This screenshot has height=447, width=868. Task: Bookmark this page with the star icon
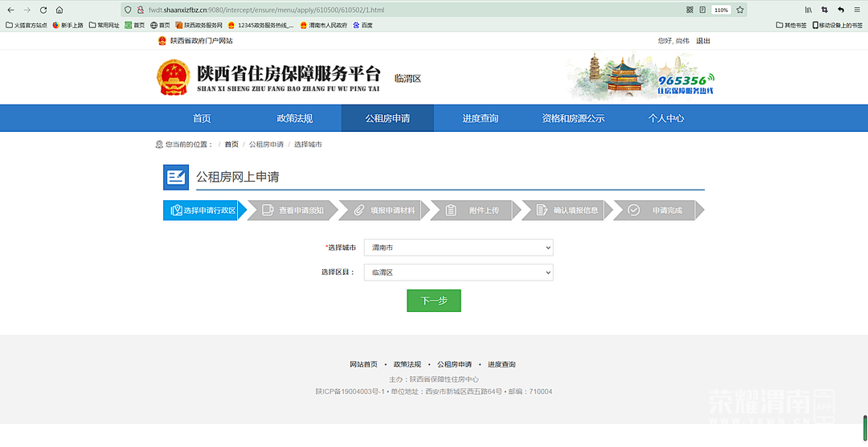pos(740,10)
